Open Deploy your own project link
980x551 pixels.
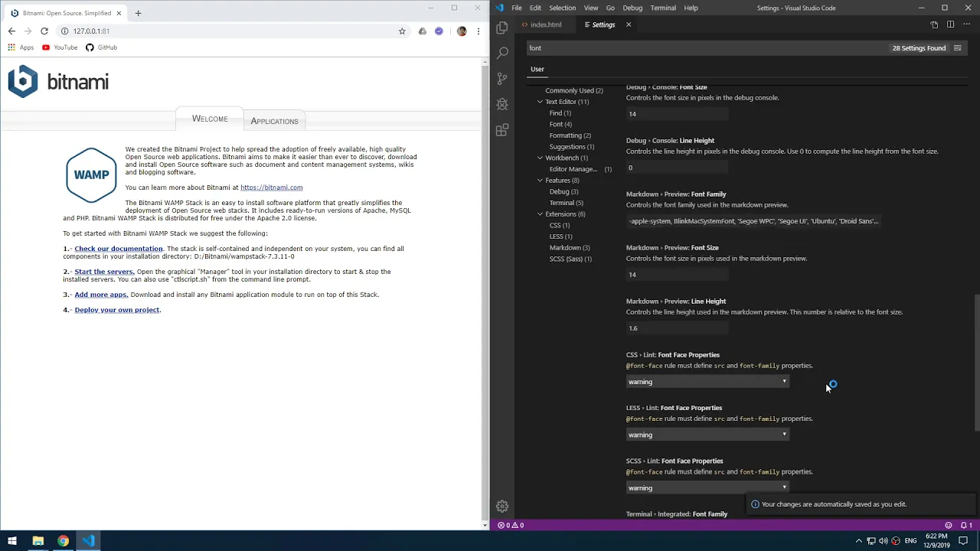[x=117, y=310]
